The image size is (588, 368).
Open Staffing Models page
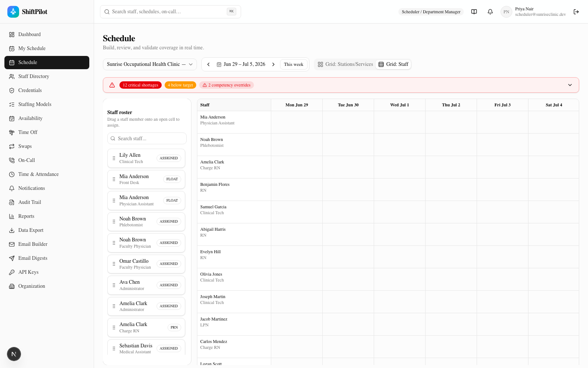click(47, 105)
